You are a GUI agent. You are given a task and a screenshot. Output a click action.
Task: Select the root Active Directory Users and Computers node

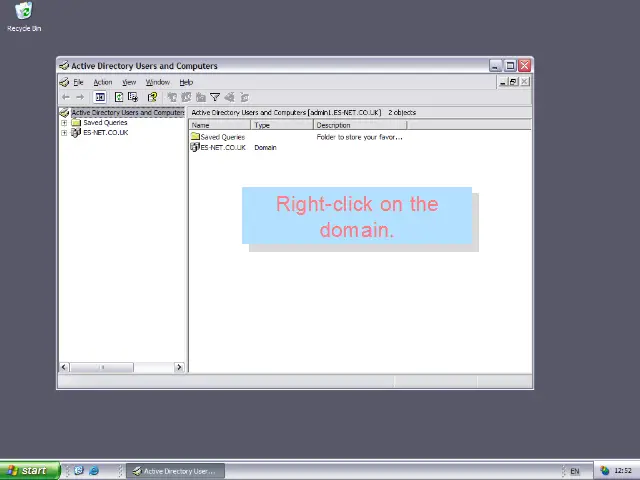tap(127, 112)
